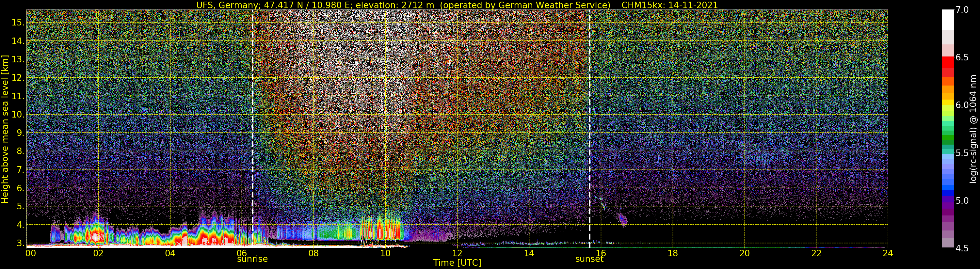The width and height of the screenshot is (980, 269).
Task: Click the "14." height axis tick label
Action: [18, 41]
